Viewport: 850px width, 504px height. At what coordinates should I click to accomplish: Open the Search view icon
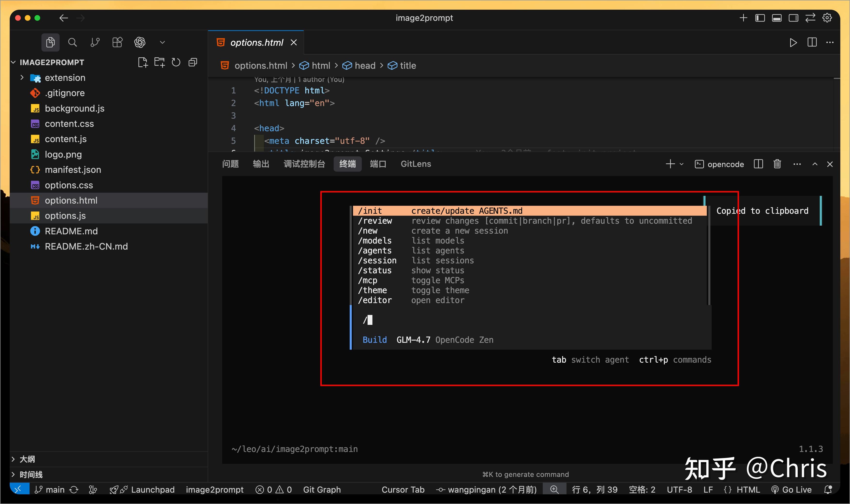pyautogui.click(x=72, y=42)
